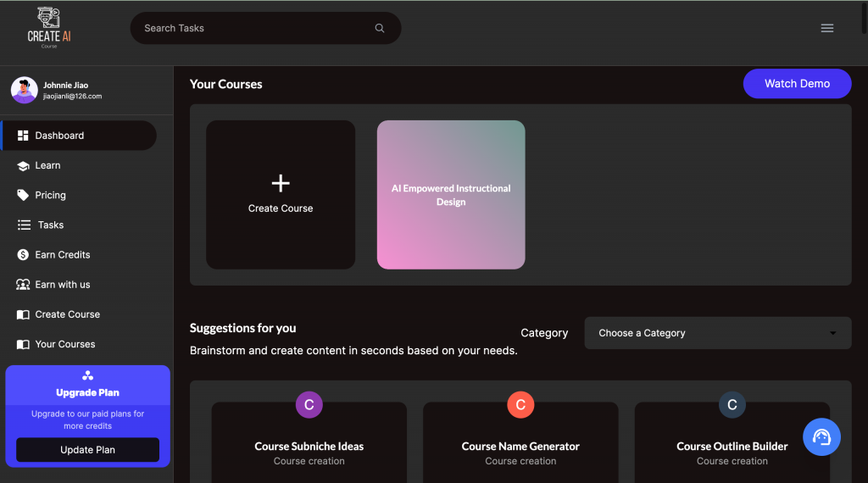Click the page vertical scrollbar
Image resolution: width=868 pixels, height=483 pixels.
pos(865,18)
